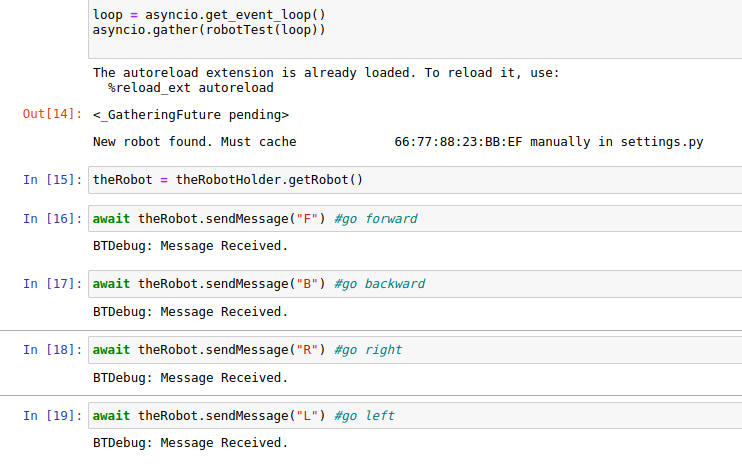Click the sendMessage("R") go right cell
The height and width of the screenshot is (464, 742).
pos(415,350)
